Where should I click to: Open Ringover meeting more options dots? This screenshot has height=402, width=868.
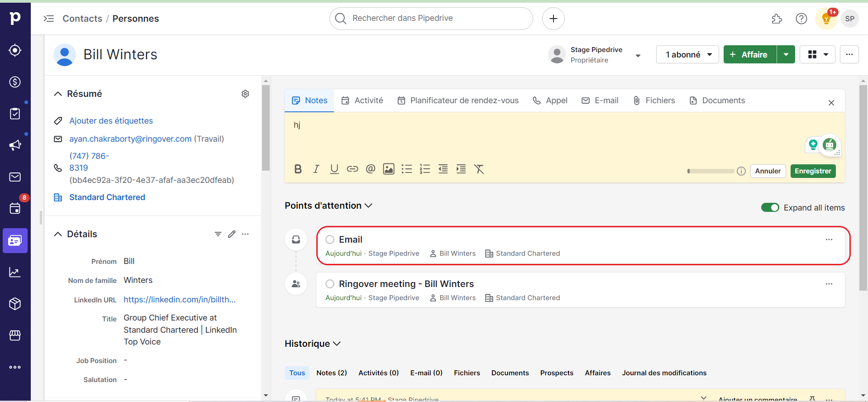tap(829, 284)
